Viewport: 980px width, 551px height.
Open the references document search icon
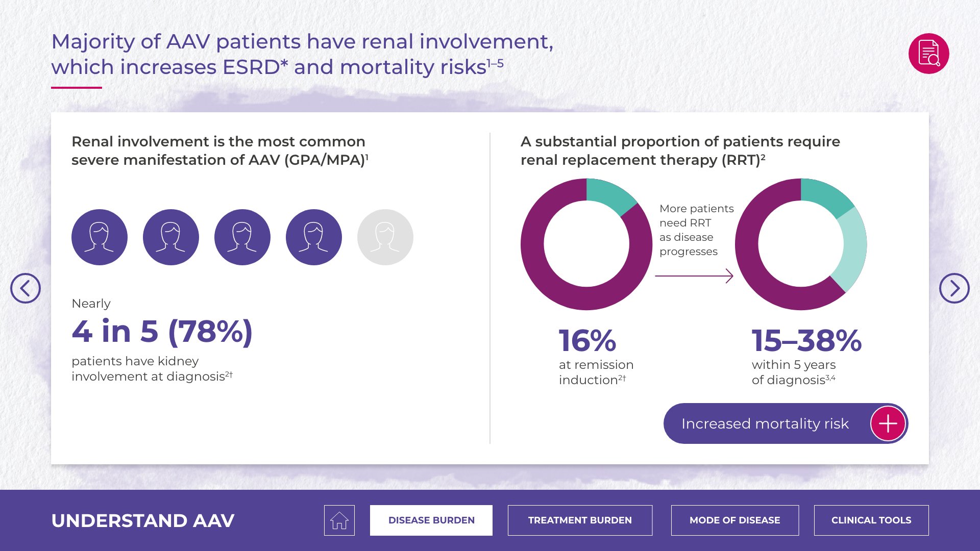tap(928, 54)
